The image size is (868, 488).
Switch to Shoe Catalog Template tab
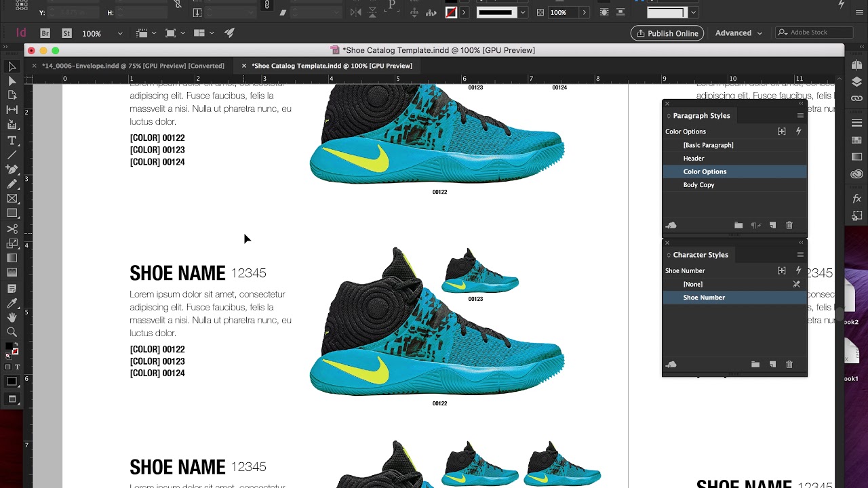tap(332, 66)
